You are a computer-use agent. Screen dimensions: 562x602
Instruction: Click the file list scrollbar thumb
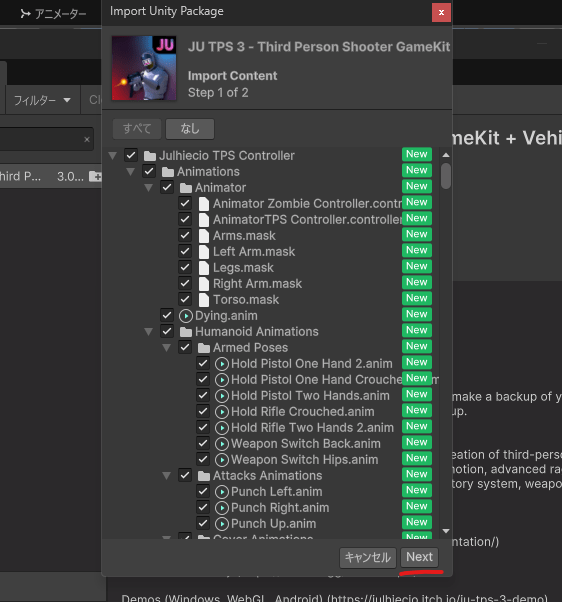(x=446, y=176)
